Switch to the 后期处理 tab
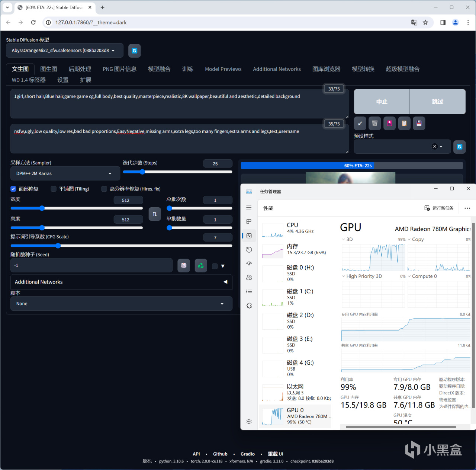The height and width of the screenshot is (470, 476). pyautogui.click(x=80, y=69)
